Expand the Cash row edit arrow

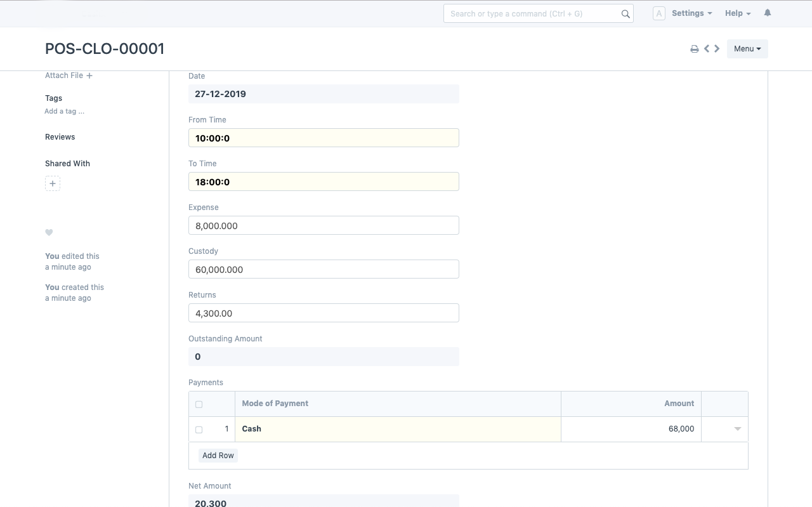(737, 429)
